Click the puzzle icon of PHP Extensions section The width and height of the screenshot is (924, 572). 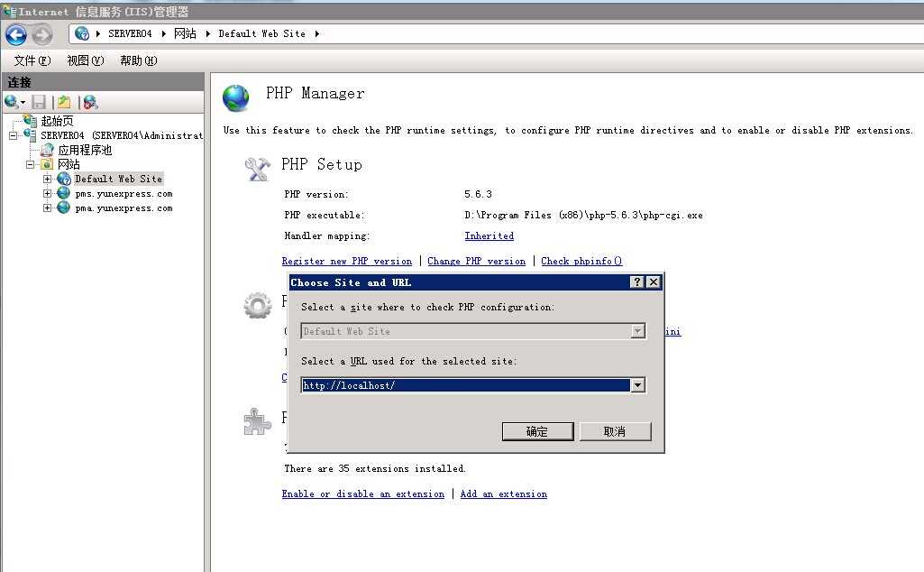point(258,421)
